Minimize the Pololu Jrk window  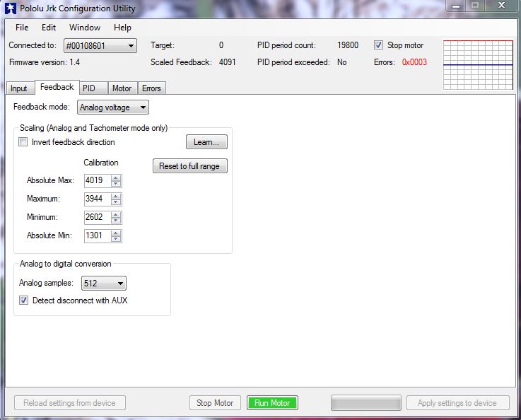(x=456, y=6)
